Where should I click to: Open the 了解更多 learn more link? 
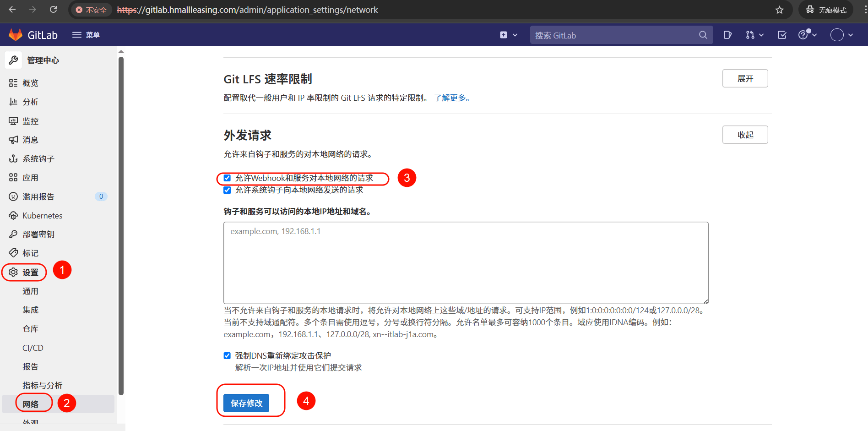[x=452, y=98]
